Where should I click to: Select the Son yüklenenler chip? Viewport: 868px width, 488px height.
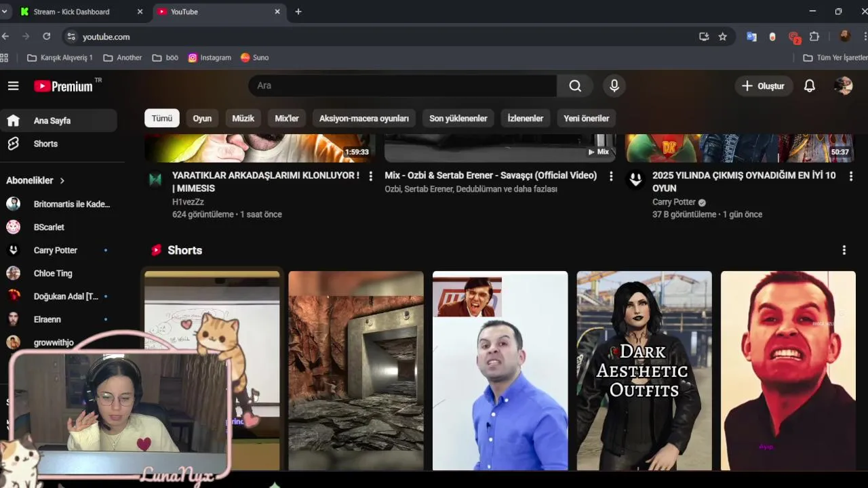pyautogui.click(x=458, y=118)
